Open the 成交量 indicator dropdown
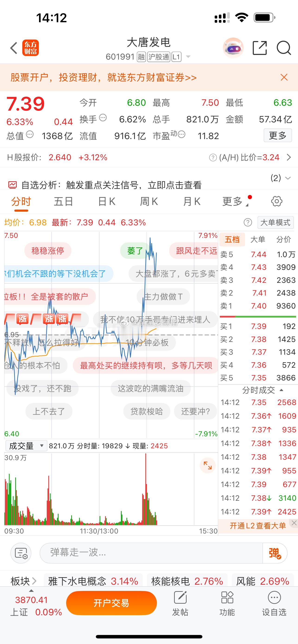 coord(26,446)
